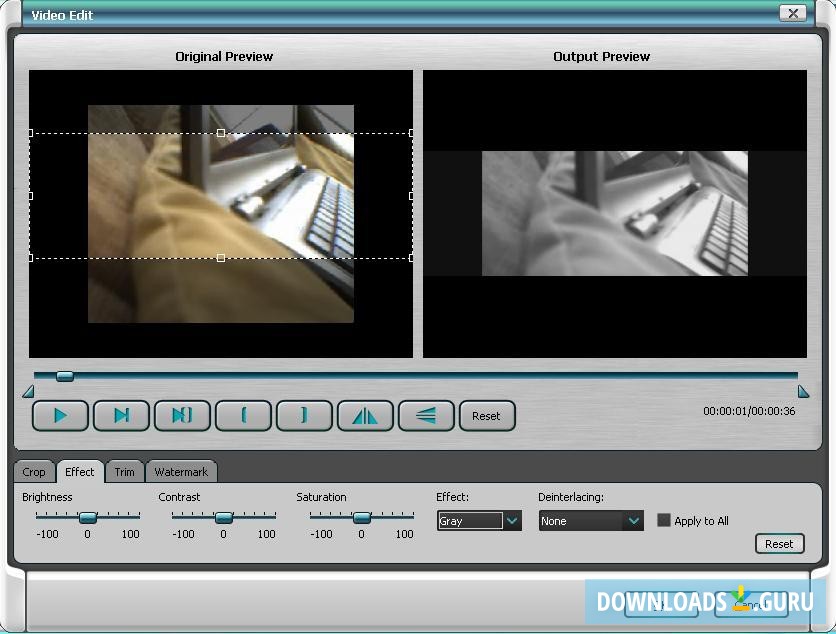Open the Watermark tab
Image resolution: width=836 pixels, height=634 pixels.
click(181, 471)
